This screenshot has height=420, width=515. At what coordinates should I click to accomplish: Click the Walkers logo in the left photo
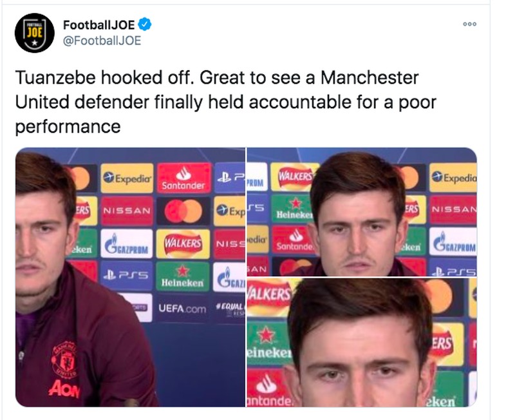point(182,244)
